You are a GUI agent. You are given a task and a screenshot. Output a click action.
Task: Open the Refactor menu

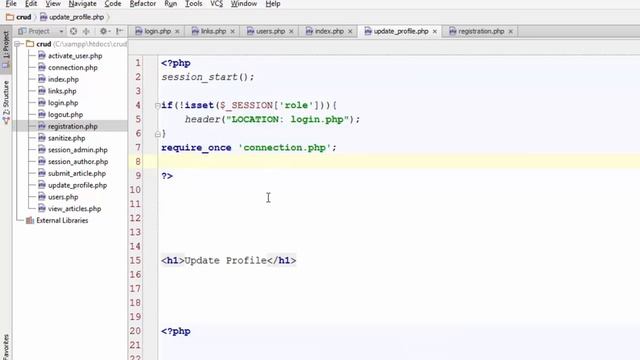(142, 4)
